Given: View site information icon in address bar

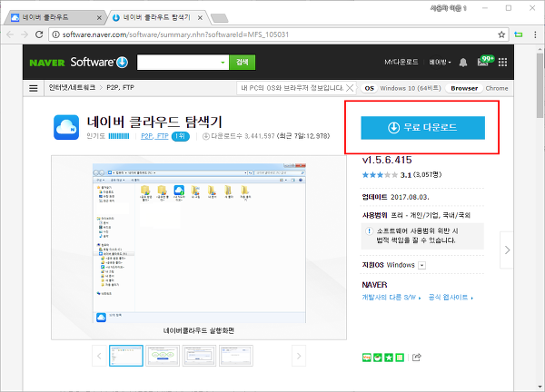Looking at the screenshot, I should tap(55, 34).
